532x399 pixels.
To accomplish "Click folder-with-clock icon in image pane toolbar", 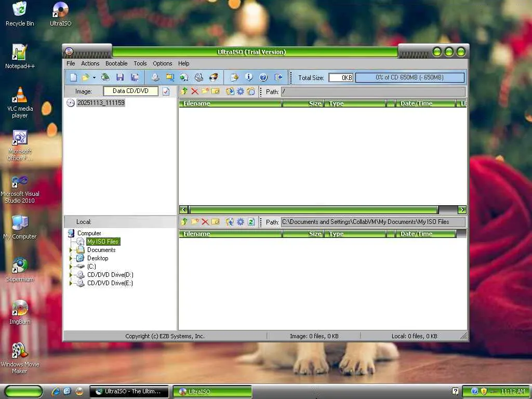I will click(x=251, y=91).
